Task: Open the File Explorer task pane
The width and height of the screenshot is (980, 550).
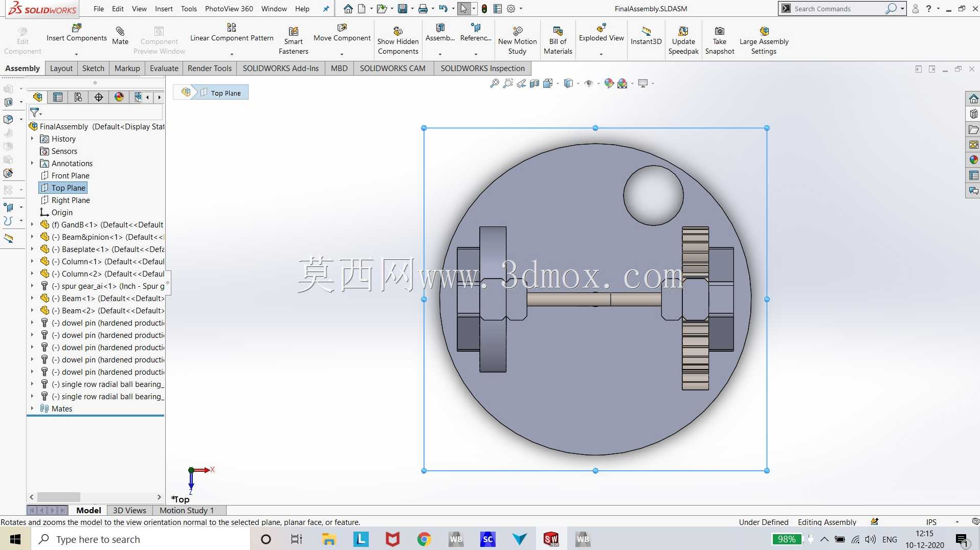Action: [x=973, y=129]
